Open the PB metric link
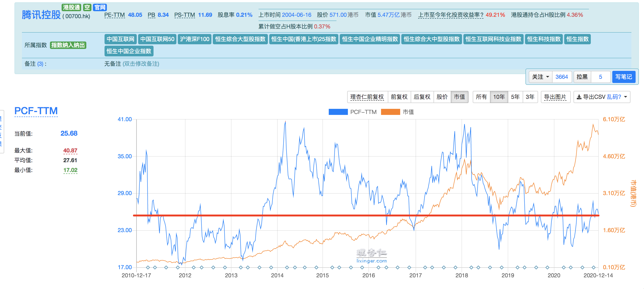644x289 pixels. point(151,15)
